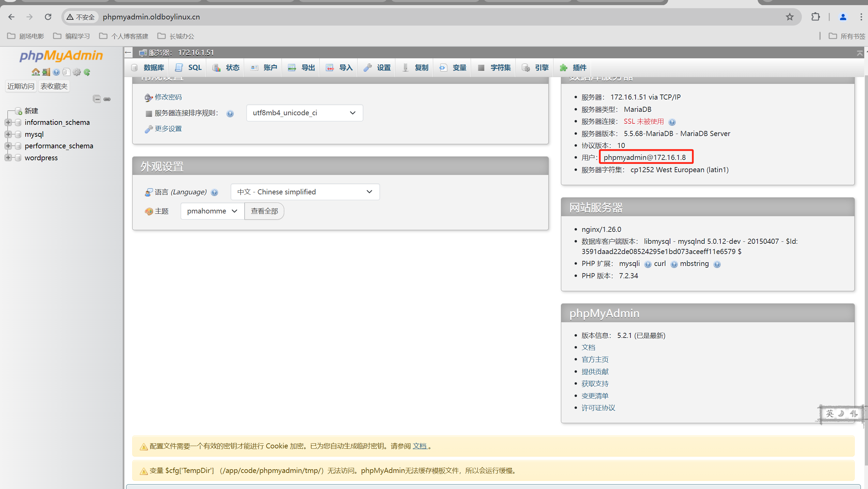Toggle the link with main panel chain icon

tap(107, 99)
